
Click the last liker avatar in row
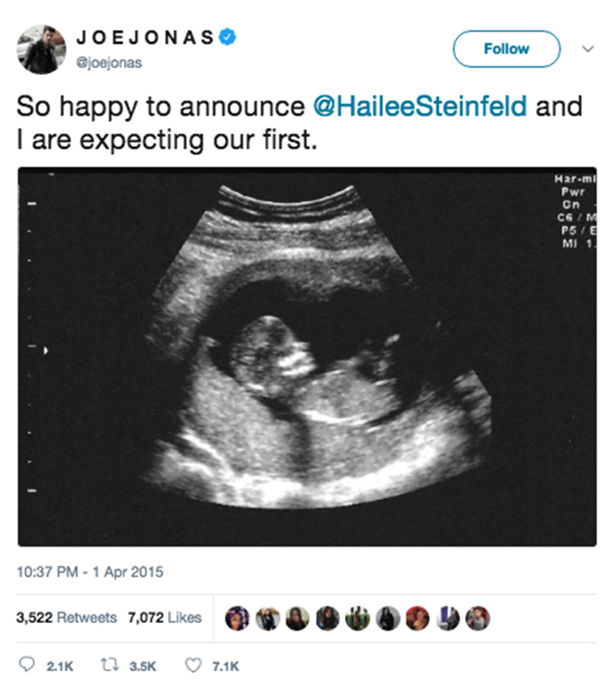pyautogui.click(x=477, y=618)
